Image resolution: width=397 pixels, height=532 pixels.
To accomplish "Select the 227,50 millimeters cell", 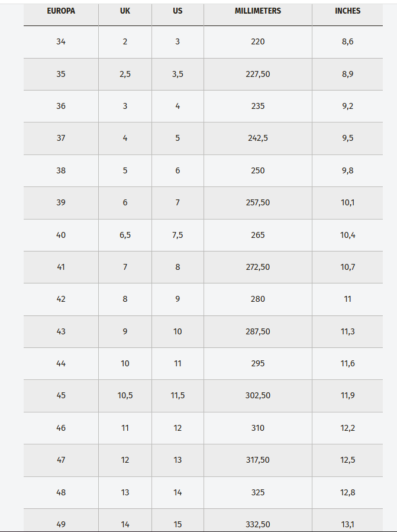I will click(258, 74).
